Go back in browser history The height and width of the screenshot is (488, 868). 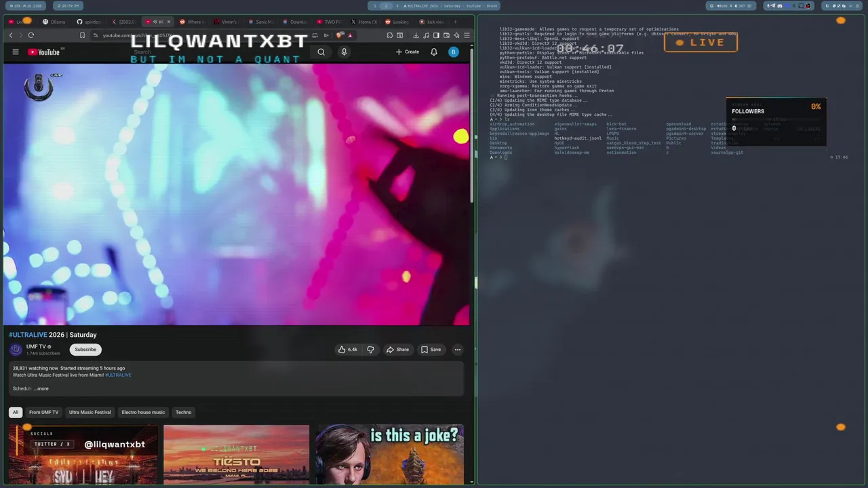pos(11,35)
